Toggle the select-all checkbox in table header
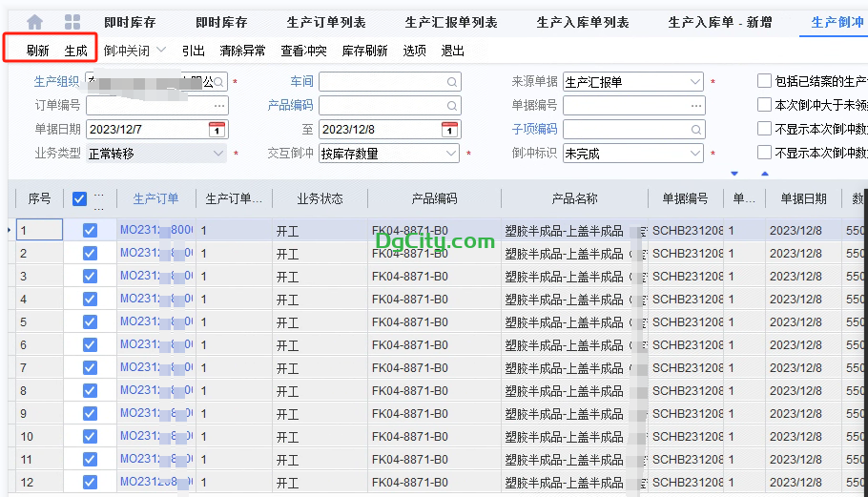The image size is (868, 497). click(80, 198)
